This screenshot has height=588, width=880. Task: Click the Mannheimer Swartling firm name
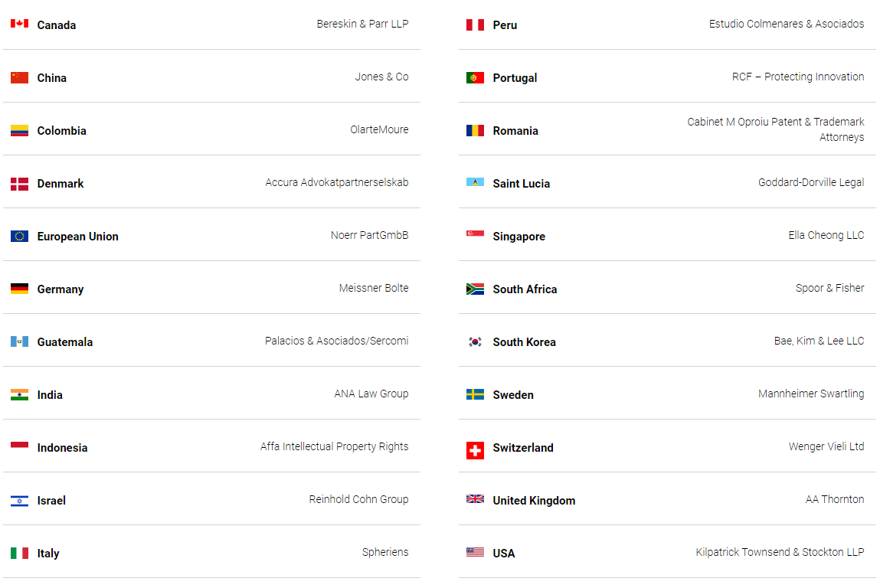811,394
